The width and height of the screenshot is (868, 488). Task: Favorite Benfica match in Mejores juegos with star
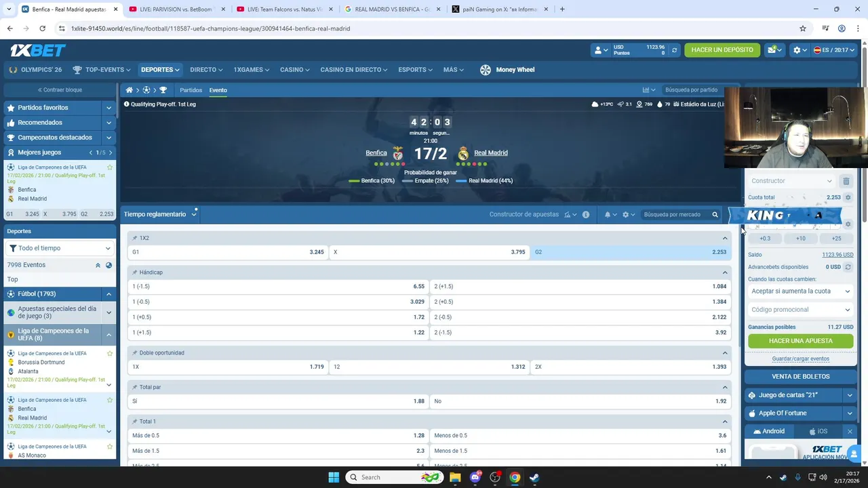pos(110,167)
